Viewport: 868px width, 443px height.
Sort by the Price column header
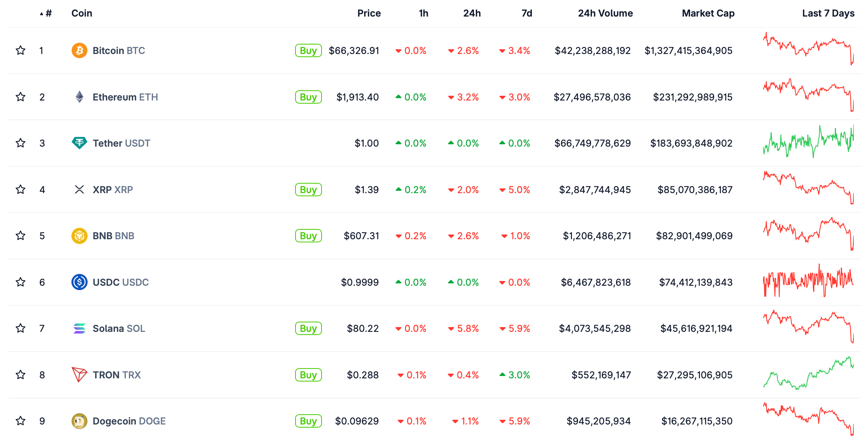point(369,13)
